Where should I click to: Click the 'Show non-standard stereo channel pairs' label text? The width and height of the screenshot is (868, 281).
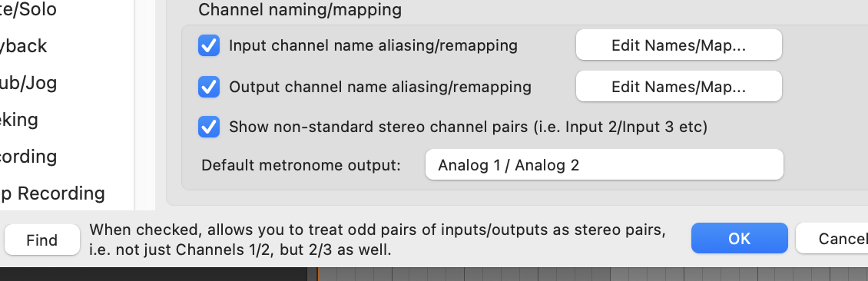(x=468, y=127)
